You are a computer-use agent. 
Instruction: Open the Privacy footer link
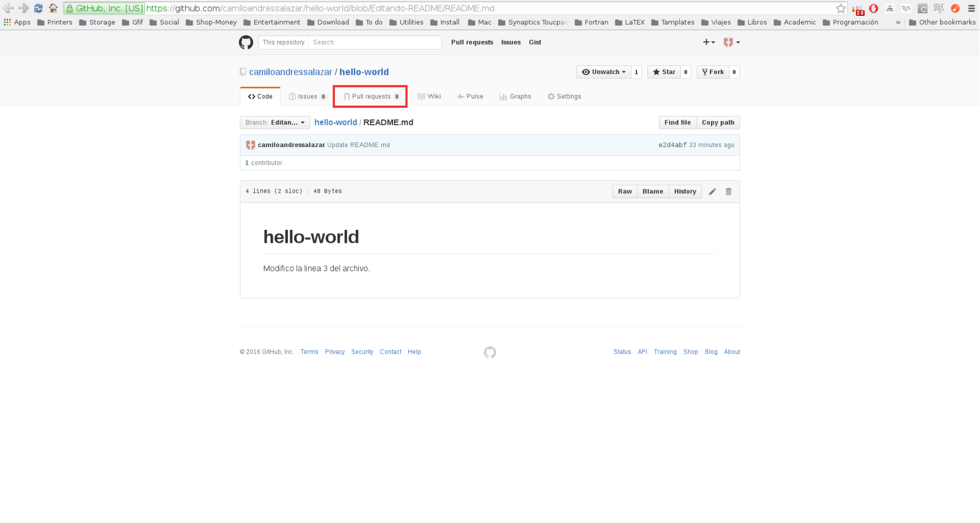click(335, 352)
